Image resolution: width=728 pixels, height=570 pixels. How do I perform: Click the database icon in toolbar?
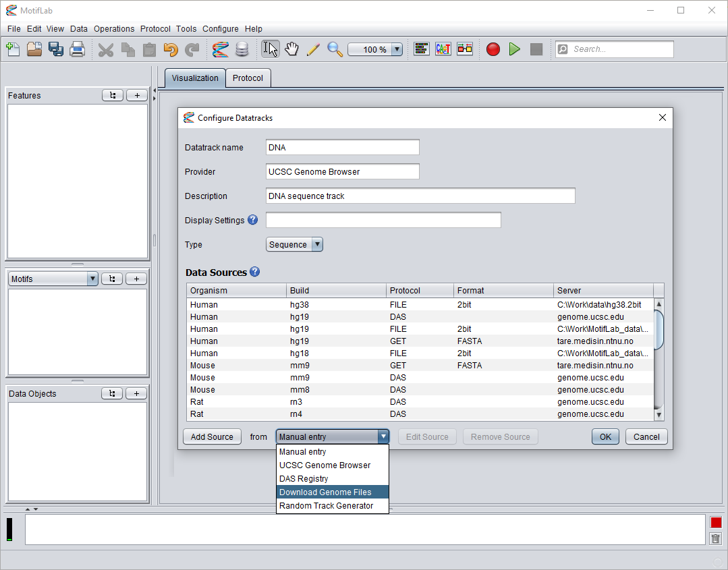pyautogui.click(x=242, y=49)
